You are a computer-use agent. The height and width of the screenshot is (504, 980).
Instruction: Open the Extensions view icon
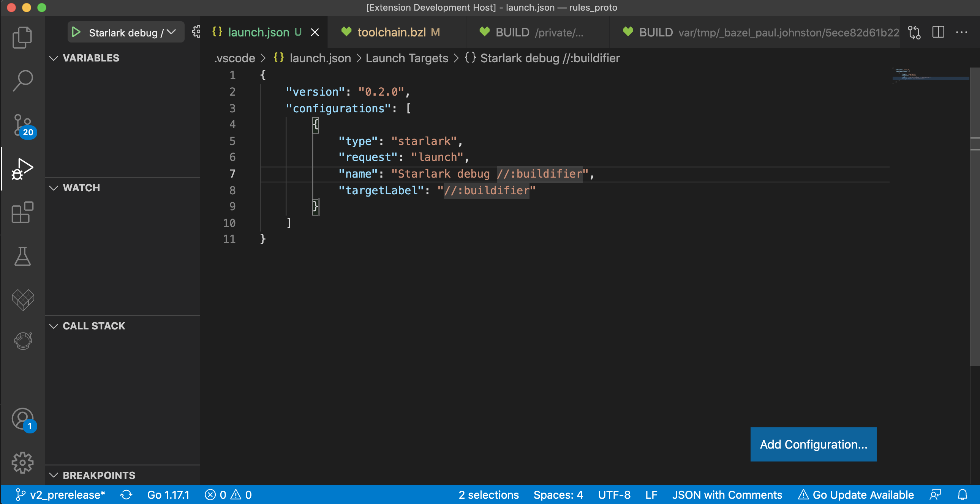pyautogui.click(x=22, y=212)
